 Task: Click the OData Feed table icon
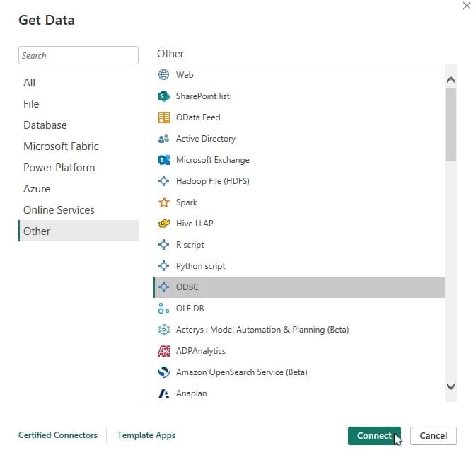click(164, 117)
